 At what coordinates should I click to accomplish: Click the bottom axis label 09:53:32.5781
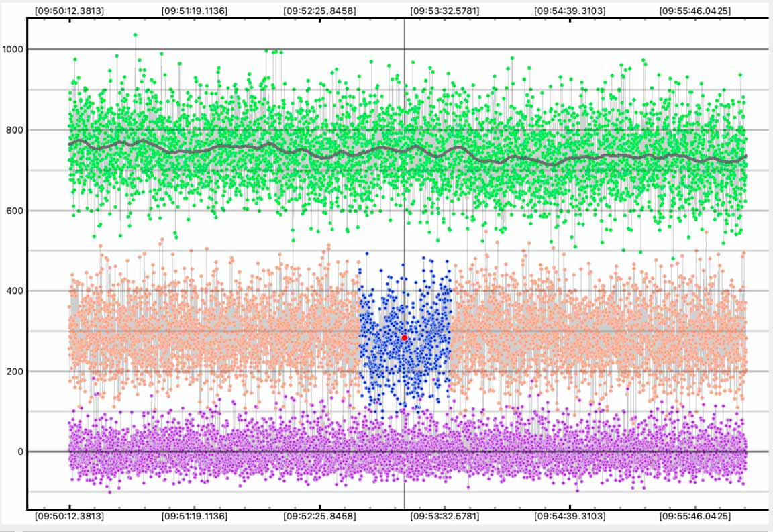445,516
